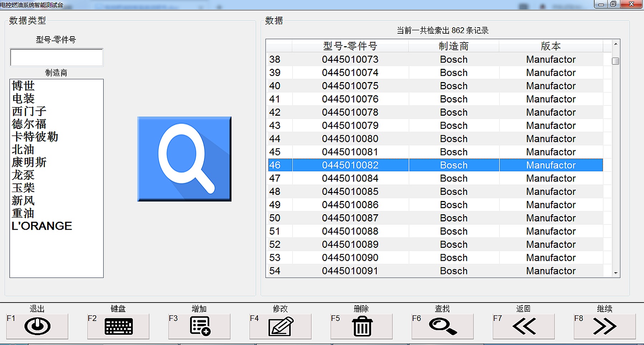
Task: Select part number 0445010079
Action: point(350,126)
